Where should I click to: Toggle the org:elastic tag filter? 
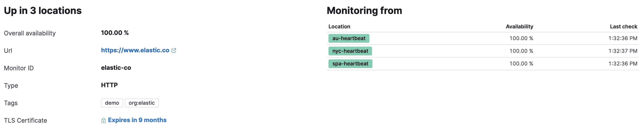click(x=141, y=103)
